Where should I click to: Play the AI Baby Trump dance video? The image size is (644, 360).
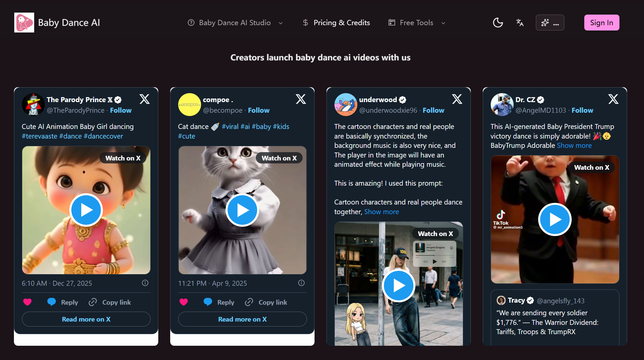pos(554,219)
